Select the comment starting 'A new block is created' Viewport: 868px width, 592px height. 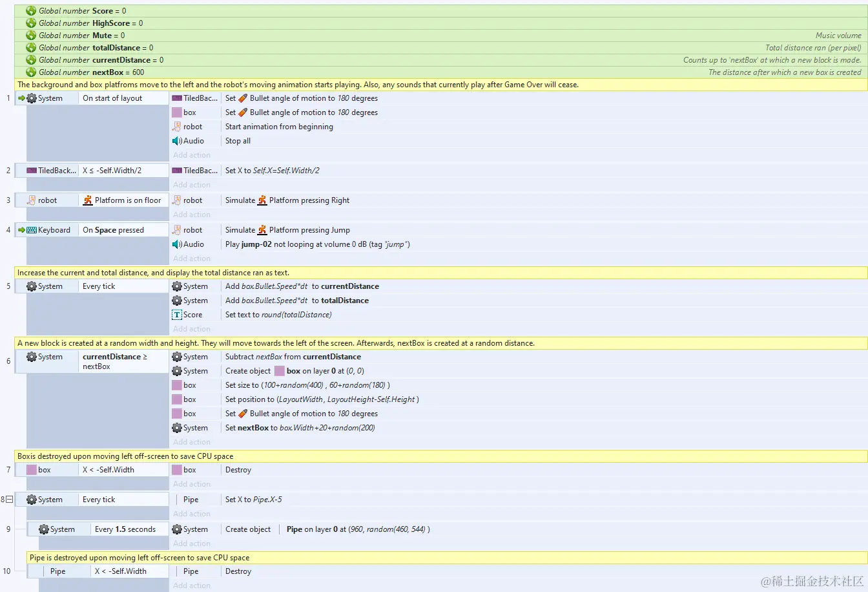[276, 343]
